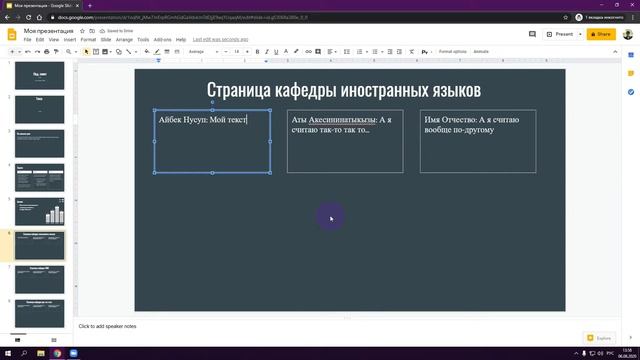The width and height of the screenshot is (640, 360).
Task: Open the highlight color tool
Action: pos(296,52)
